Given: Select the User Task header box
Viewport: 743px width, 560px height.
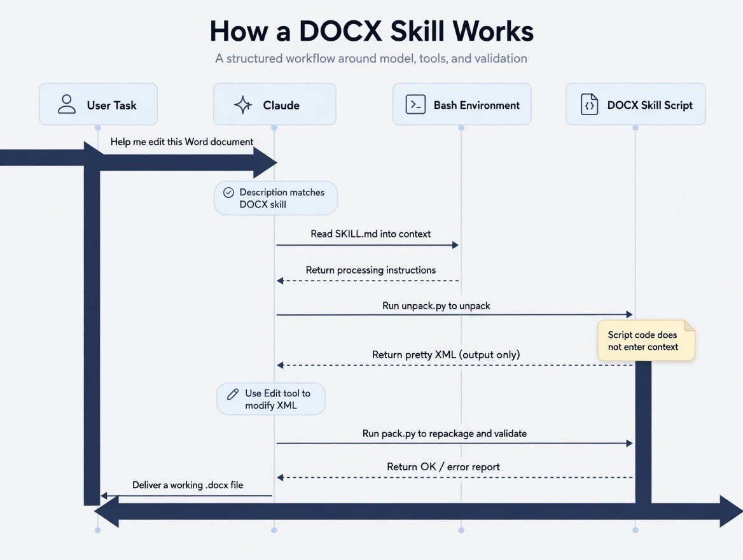Looking at the screenshot, I should (98, 104).
